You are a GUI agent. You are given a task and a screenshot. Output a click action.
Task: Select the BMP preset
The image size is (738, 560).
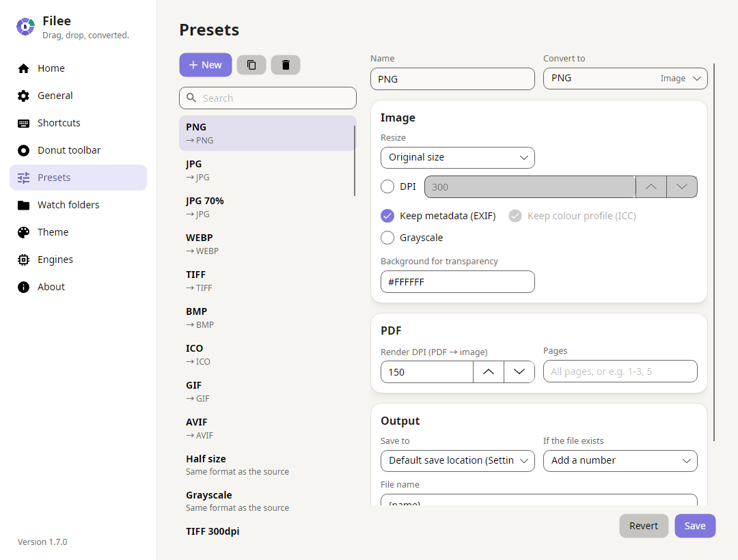(x=267, y=318)
